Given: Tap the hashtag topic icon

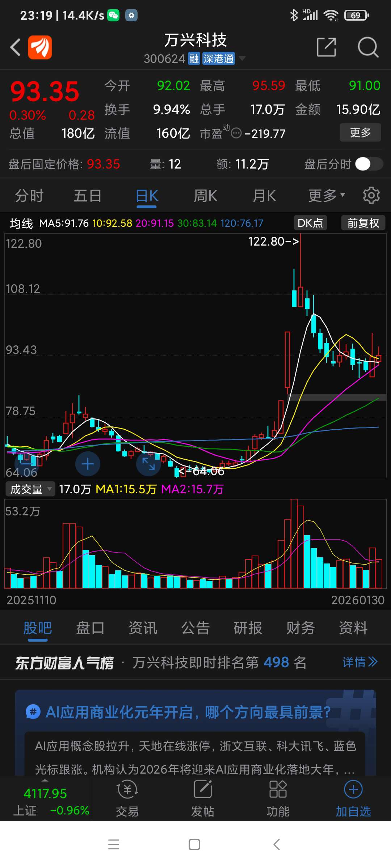Looking at the screenshot, I should tap(33, 712).
